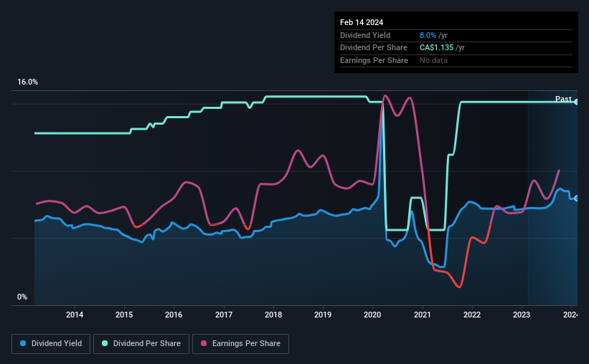
Task: Click the 0% y-axis label
Action: tap(22, 297)
